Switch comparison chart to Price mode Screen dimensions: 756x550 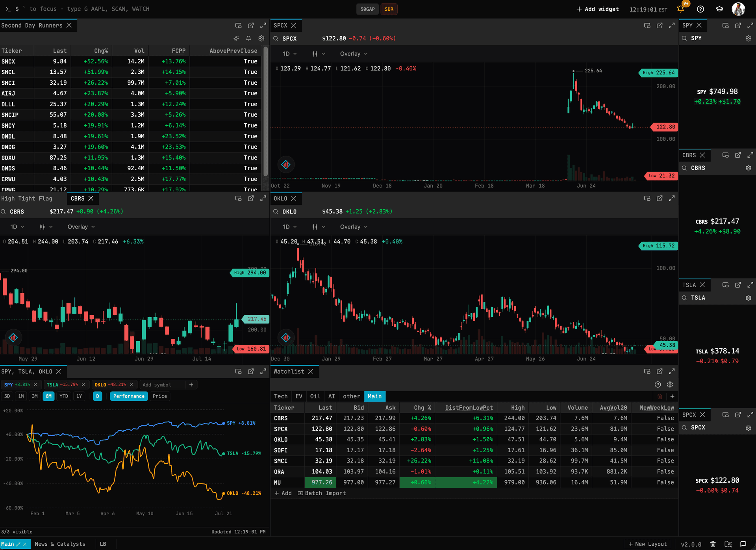coord(160,396)
